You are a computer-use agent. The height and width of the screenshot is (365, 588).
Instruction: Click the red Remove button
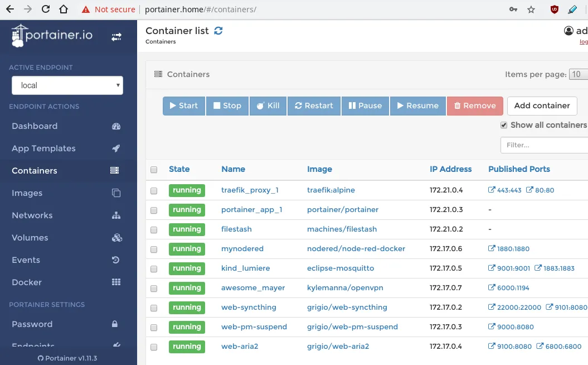point(475,106)
